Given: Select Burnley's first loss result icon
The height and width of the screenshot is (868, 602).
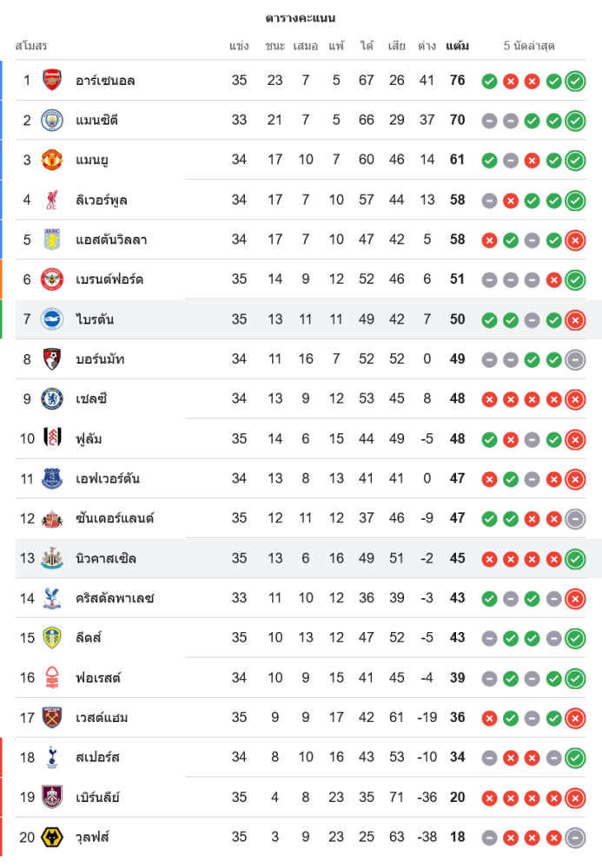Looking at the screenshot, I should pyautogui.click(x=489, y=799).
